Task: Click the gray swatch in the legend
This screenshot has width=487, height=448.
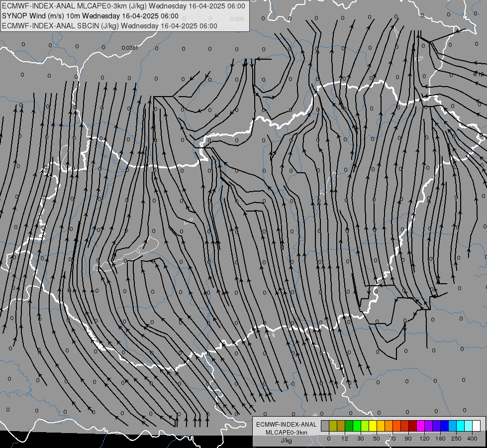Action: coord(325,426)
